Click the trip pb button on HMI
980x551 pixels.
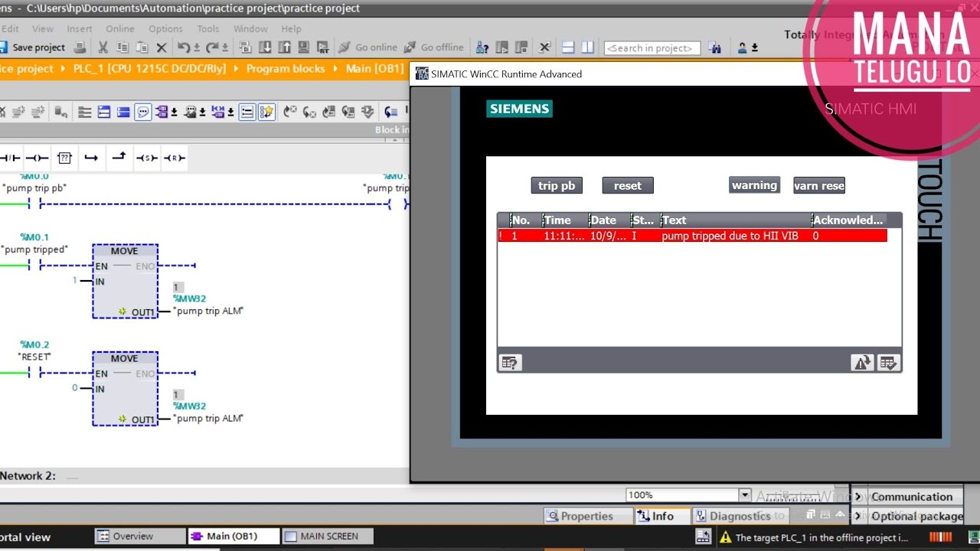tap(557, 185)
